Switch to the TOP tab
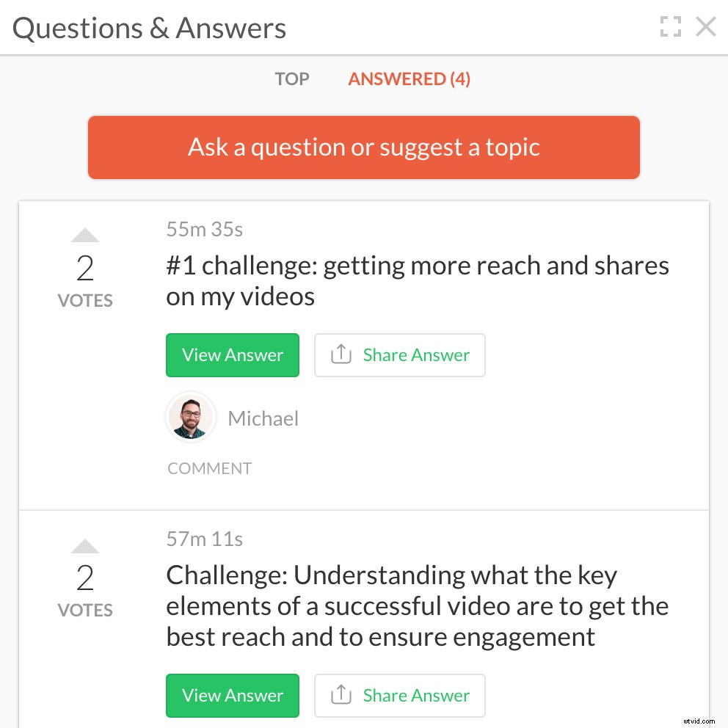 [291, 79]
